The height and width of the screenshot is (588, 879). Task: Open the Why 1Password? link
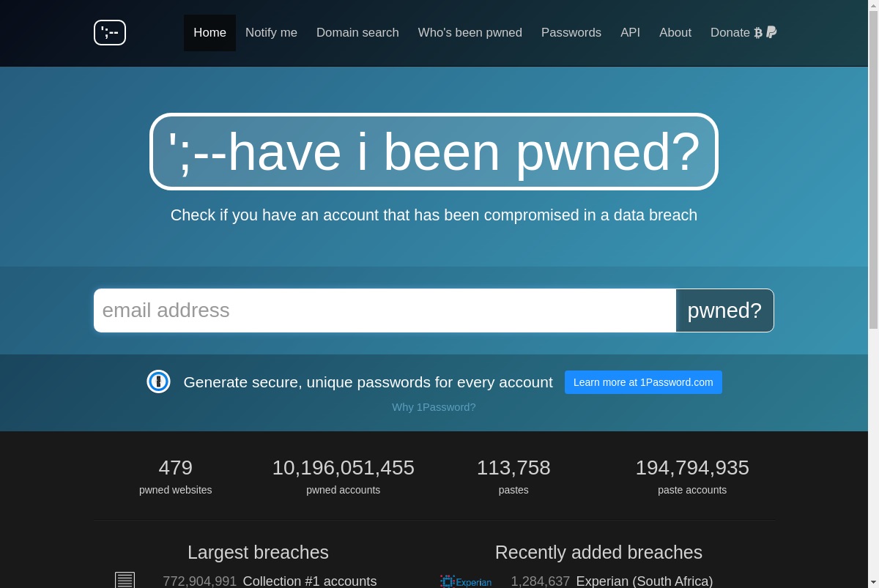point(434,407)
